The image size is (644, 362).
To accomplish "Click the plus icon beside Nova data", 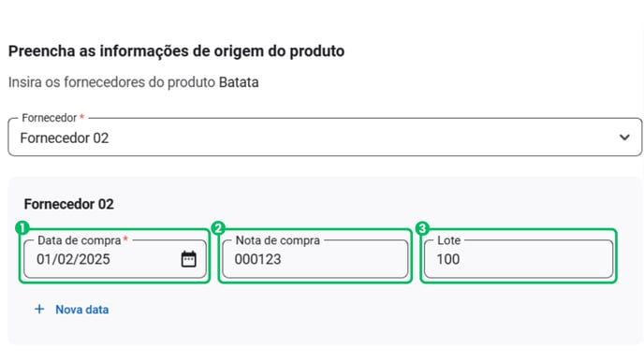I will click(39, 309).
